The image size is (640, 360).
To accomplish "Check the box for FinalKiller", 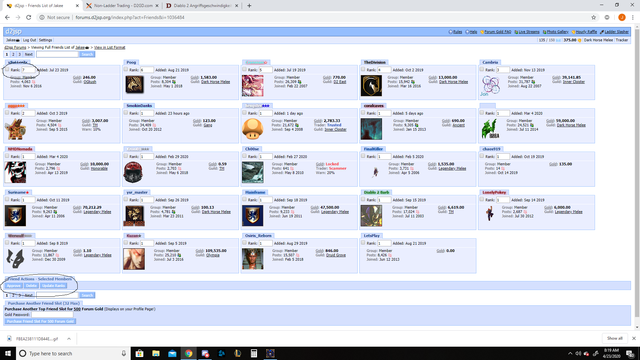I will click(363, 156).
